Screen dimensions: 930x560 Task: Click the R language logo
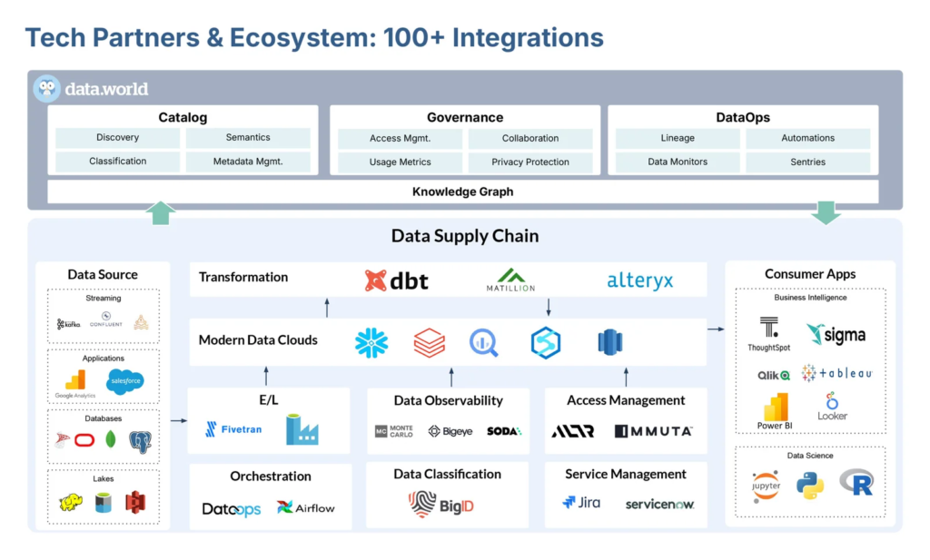click(x=857, y=482)
